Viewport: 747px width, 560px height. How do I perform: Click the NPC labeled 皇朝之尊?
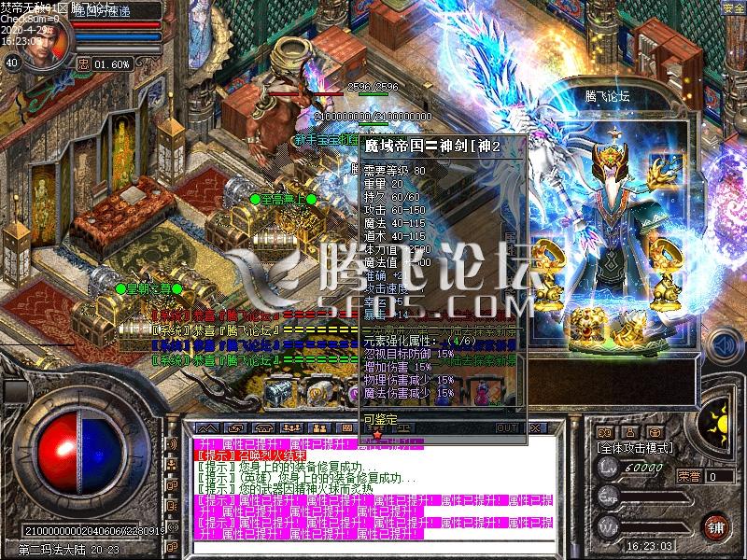149,288
